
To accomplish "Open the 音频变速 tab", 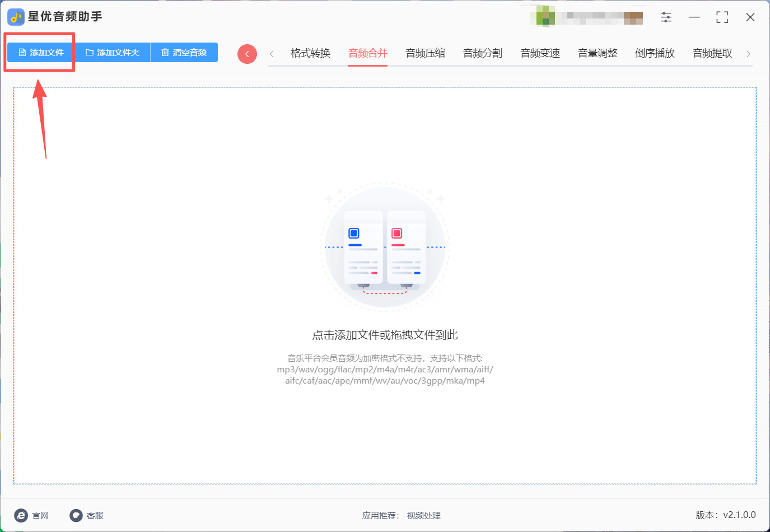I will 540,53.
